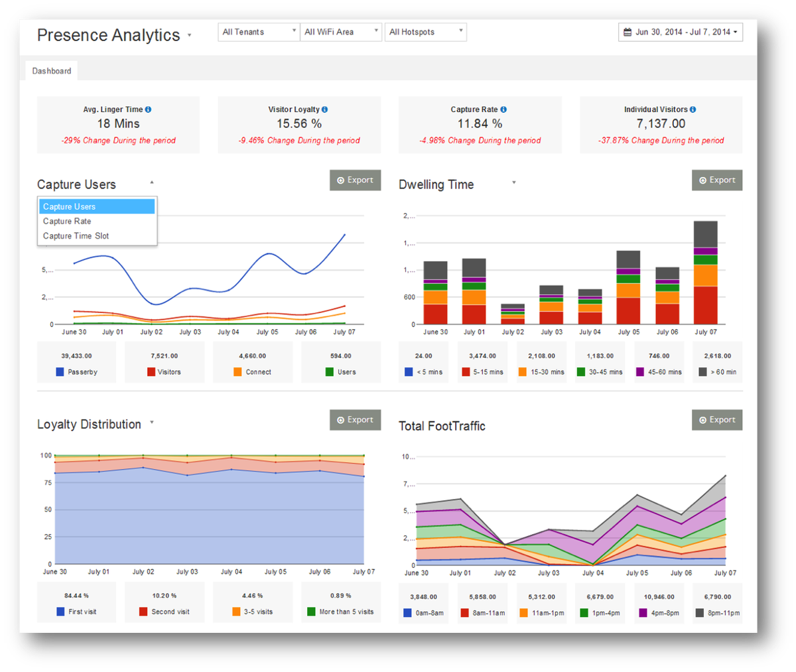The height and width of the screenshot is (672, 796).
Task: Click the 3,474.00 dwelling time value
Action: click(482, 356)
